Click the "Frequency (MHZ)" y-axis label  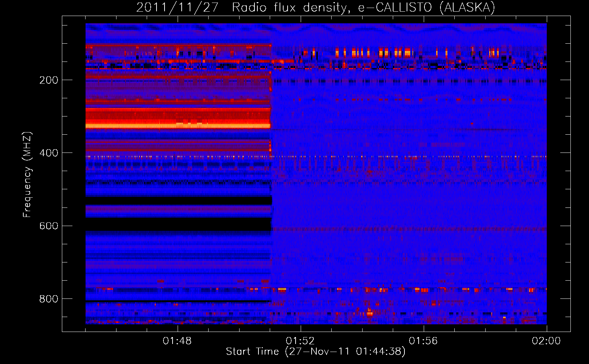tap(27, 175)
